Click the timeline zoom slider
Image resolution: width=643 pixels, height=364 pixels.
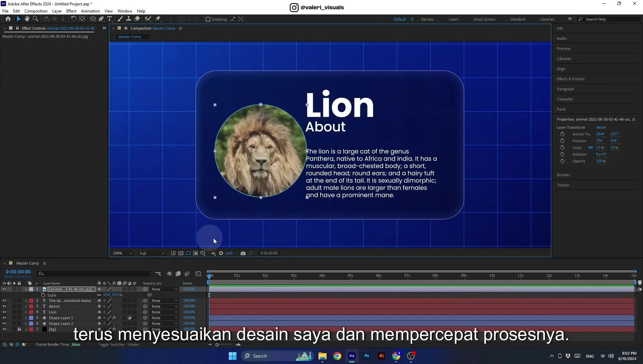(x=217, y=345)
